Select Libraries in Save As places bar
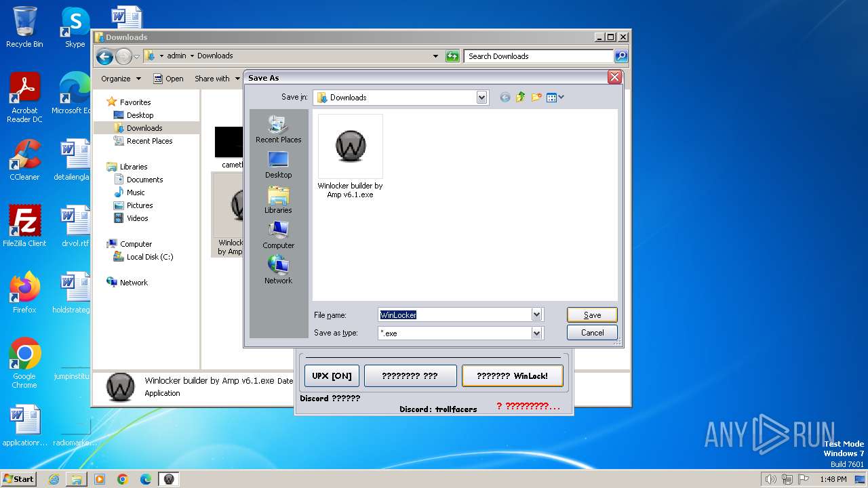Screen dimensions: 868x488 278,200
